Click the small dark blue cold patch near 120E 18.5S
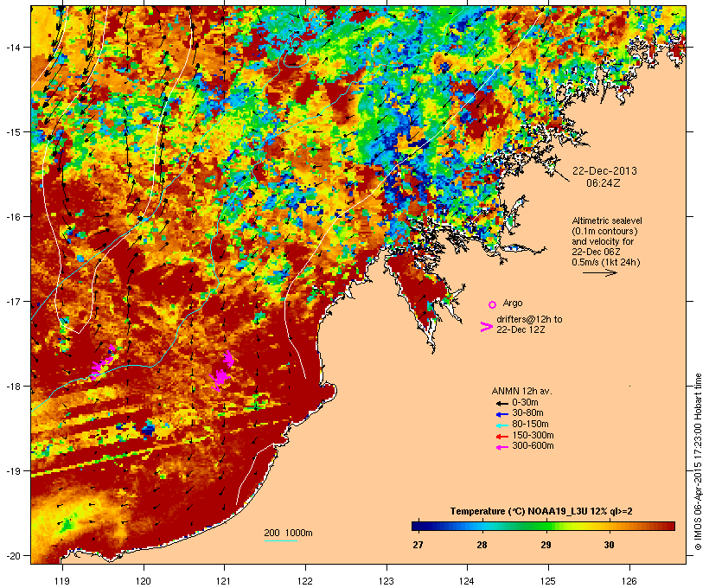This screenshot has width=709, height=588. [x=147, y=429]
